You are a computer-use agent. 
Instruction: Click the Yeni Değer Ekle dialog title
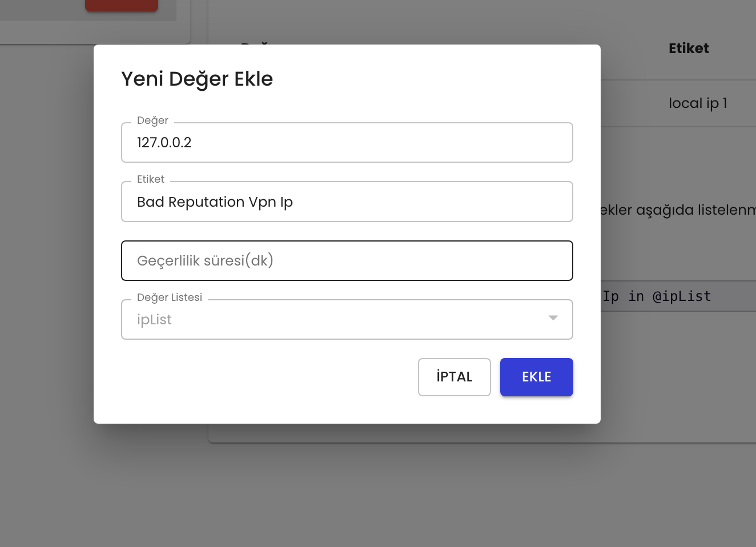click(x=197, y=79)
